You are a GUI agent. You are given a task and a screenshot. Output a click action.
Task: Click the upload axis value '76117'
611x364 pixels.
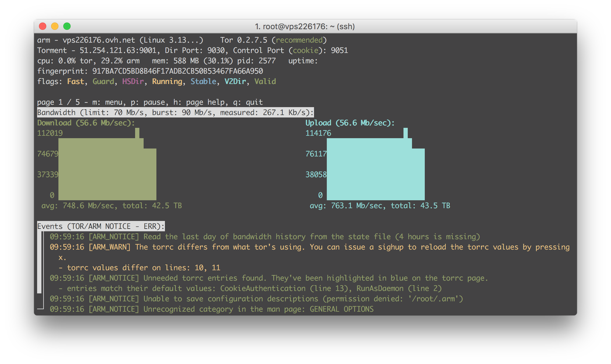coord(316,154)
